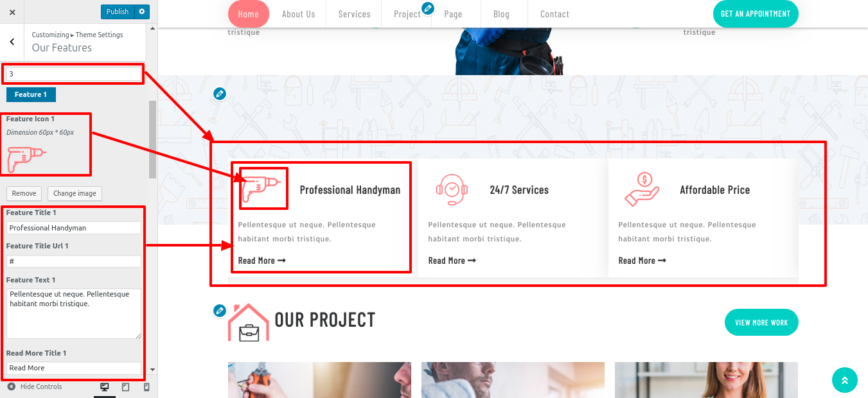Open Publish settings gear icon
This screenshot has width=868, height=398.
(x=142, y=12)
